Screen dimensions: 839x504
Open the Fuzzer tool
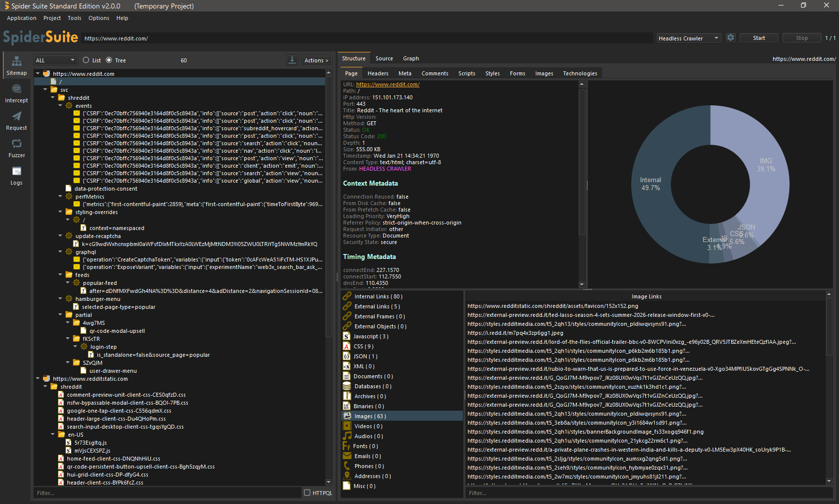click(x=16, y=148)
